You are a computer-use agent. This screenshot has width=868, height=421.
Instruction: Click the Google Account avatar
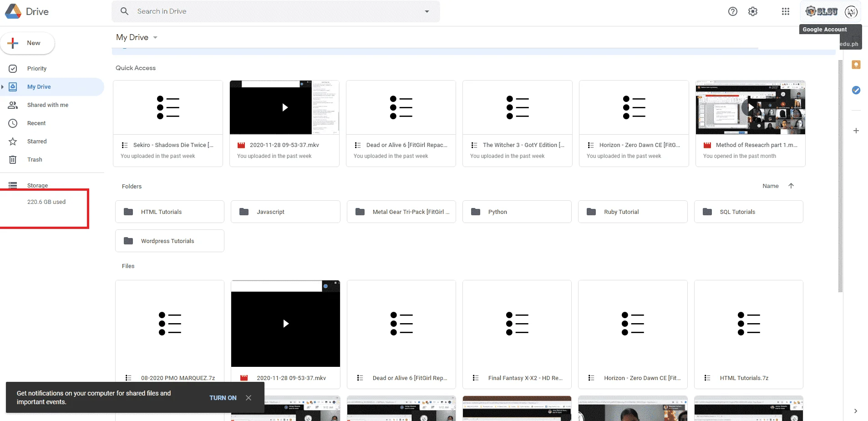[x=851, y=11]
